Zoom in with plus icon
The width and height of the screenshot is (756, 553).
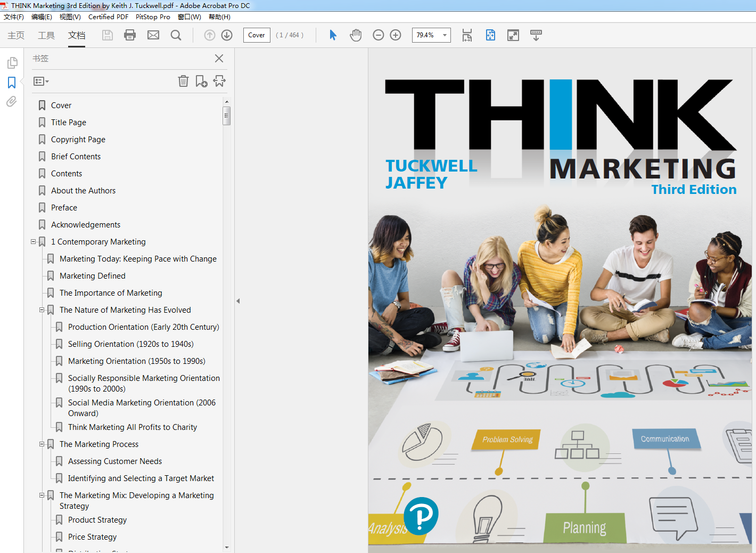coord(396,35)
